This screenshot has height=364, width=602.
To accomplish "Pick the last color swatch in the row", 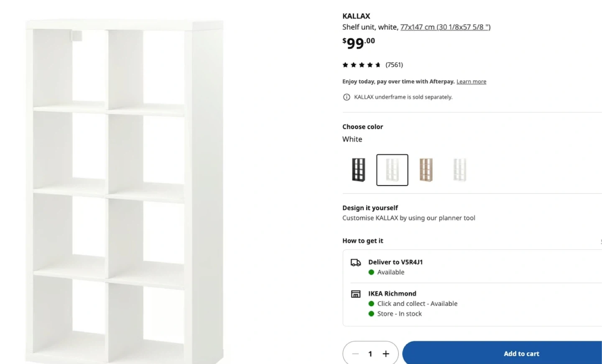I will pyautogui.click(x=460, y=170).
